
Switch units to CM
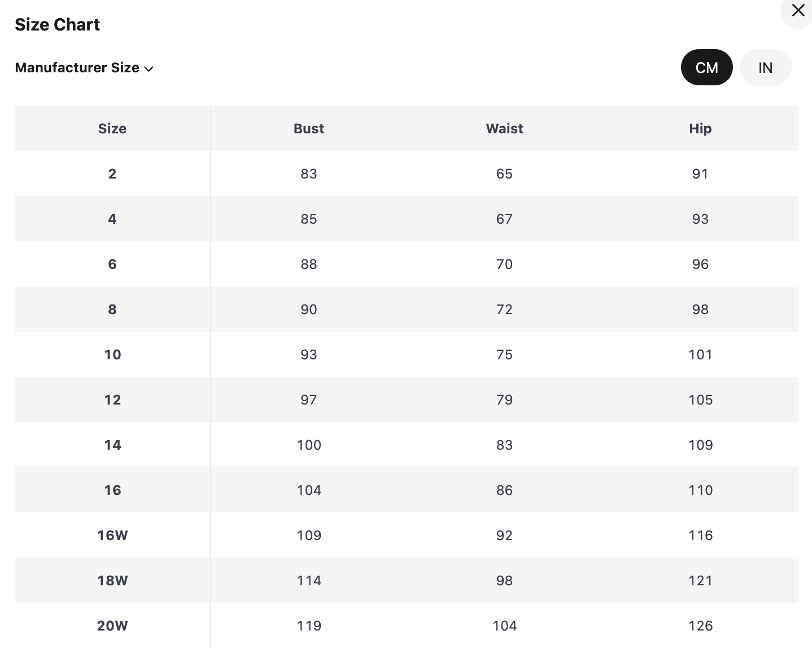point(706,68)
